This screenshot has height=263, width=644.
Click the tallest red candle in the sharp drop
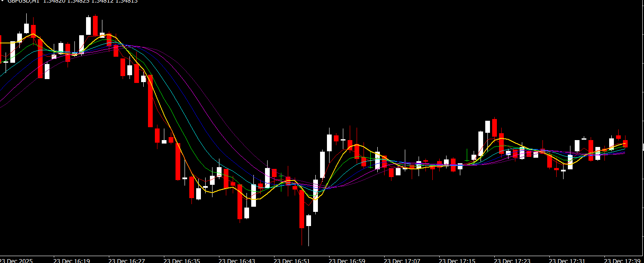[150, 101]
